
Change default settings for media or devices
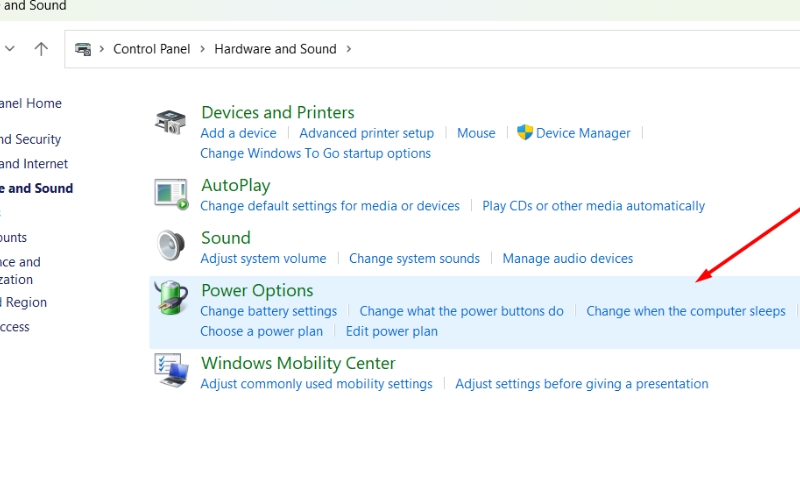[x=330, y=206]
